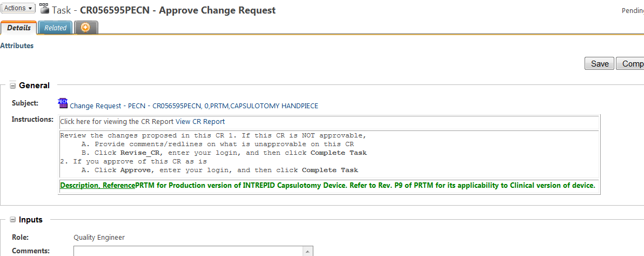Click into the Comments text box
644x256 pixels.
187,251
